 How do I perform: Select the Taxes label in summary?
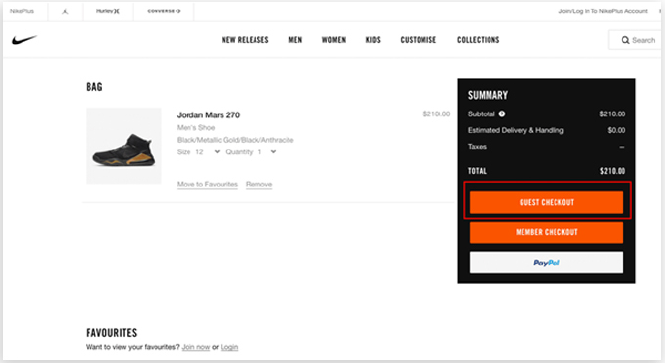point(477,147)
